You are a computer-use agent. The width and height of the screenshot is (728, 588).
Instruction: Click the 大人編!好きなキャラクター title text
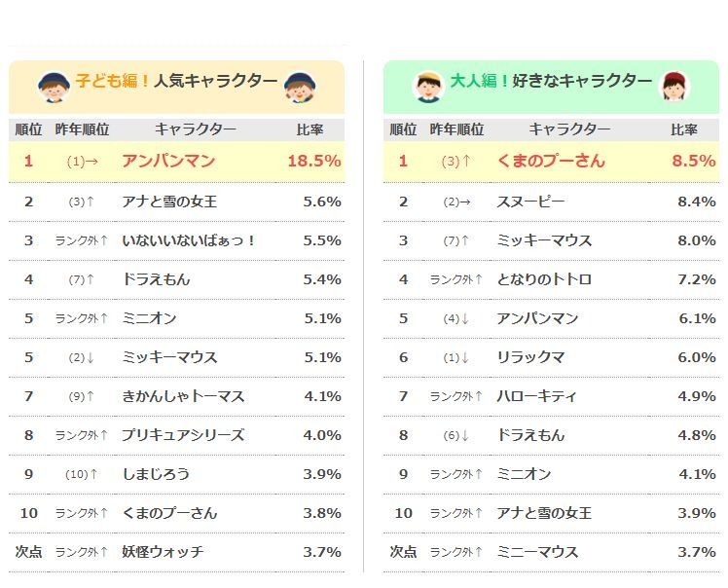click(551, 81)
